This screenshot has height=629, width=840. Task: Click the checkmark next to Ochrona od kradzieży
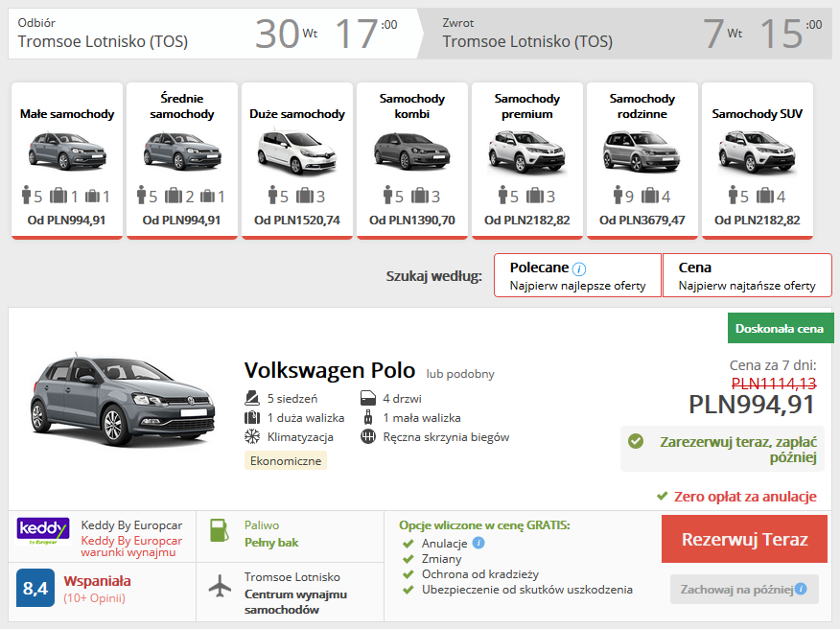tap(408, 574)
